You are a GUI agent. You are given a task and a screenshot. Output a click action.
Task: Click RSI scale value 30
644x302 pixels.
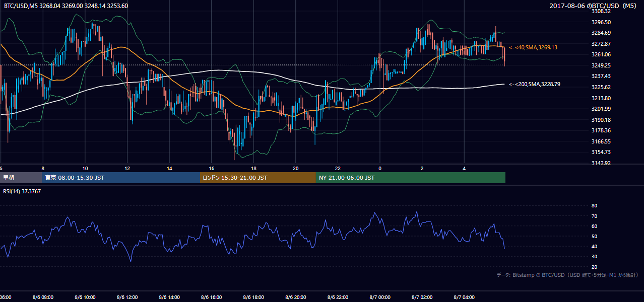[594, 257]
